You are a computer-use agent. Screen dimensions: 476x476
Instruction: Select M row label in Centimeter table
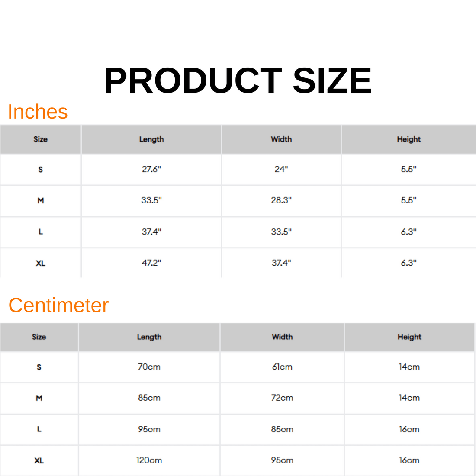click(x=39, y=398)
